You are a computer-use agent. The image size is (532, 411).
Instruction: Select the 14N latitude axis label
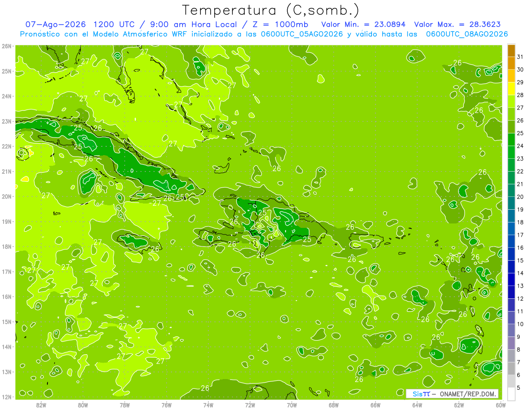(7, 347)
